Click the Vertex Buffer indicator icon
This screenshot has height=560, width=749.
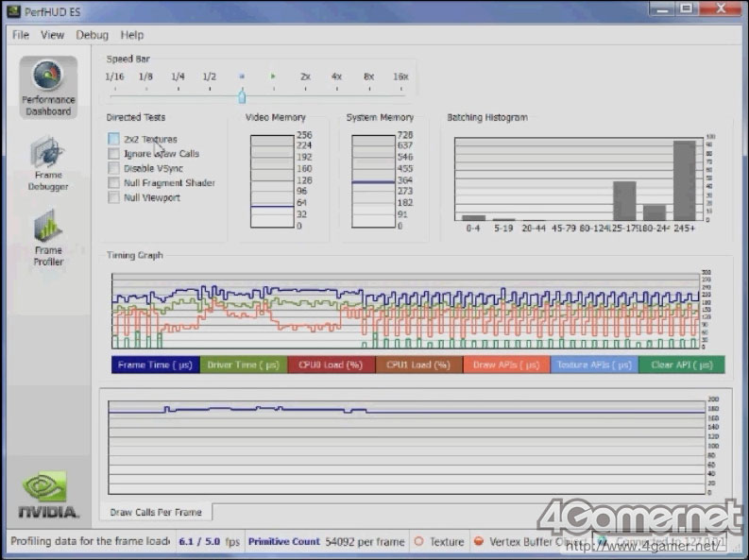(x=479, y=541)
